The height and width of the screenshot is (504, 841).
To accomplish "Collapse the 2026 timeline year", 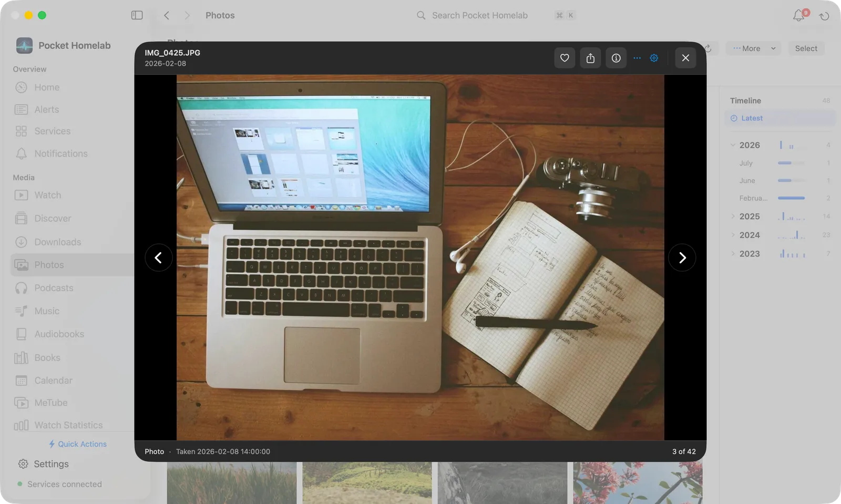I will point(733,145).
